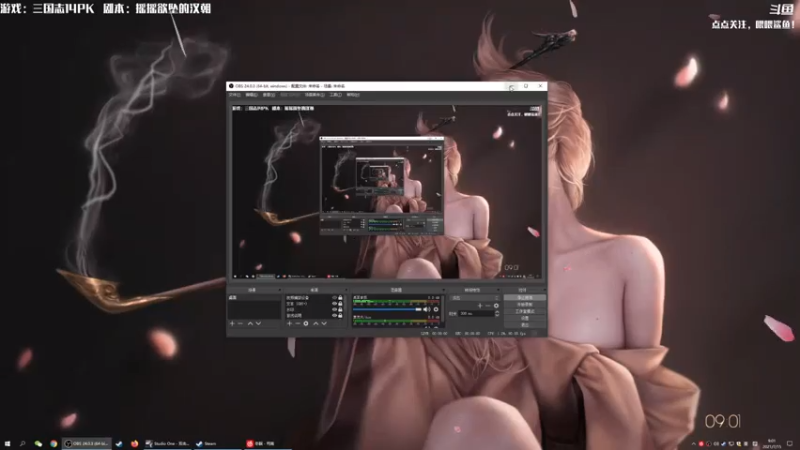Viewport: 800px width, 450px height.
Task: Open the Scene Collection menu in OBS
Action: (314, 95)
